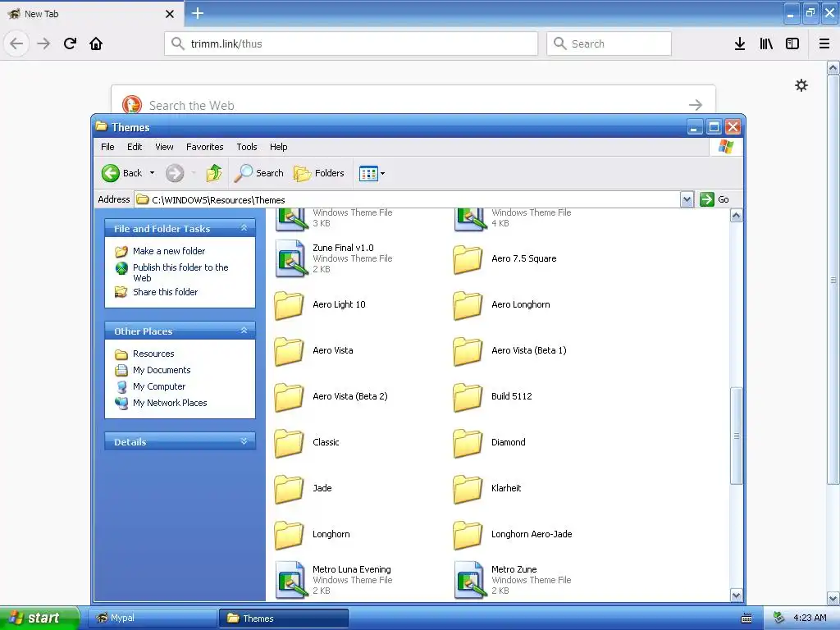Select the Aero Vista folder icon
The width and height of the screenshot is (840, 630).
[290, 351]
